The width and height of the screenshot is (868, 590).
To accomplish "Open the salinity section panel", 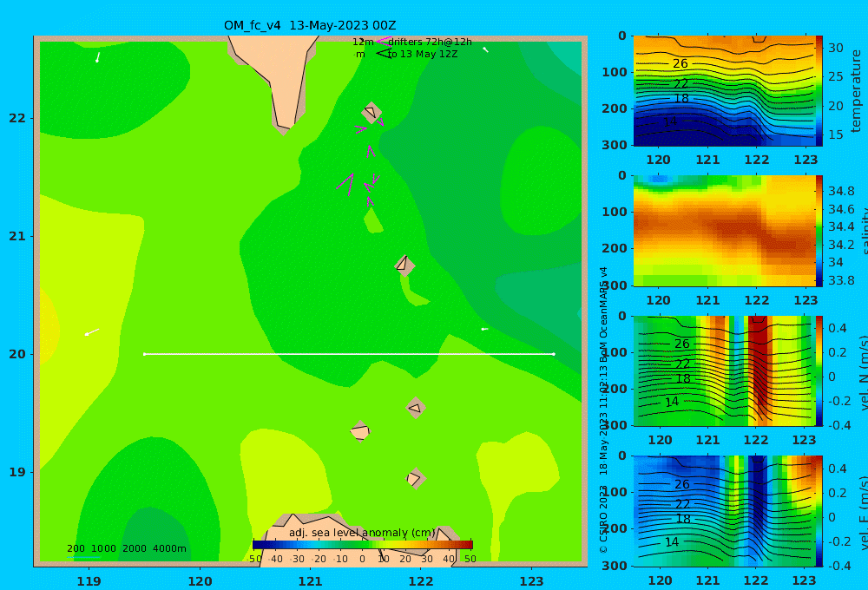I will coord(724,231).
